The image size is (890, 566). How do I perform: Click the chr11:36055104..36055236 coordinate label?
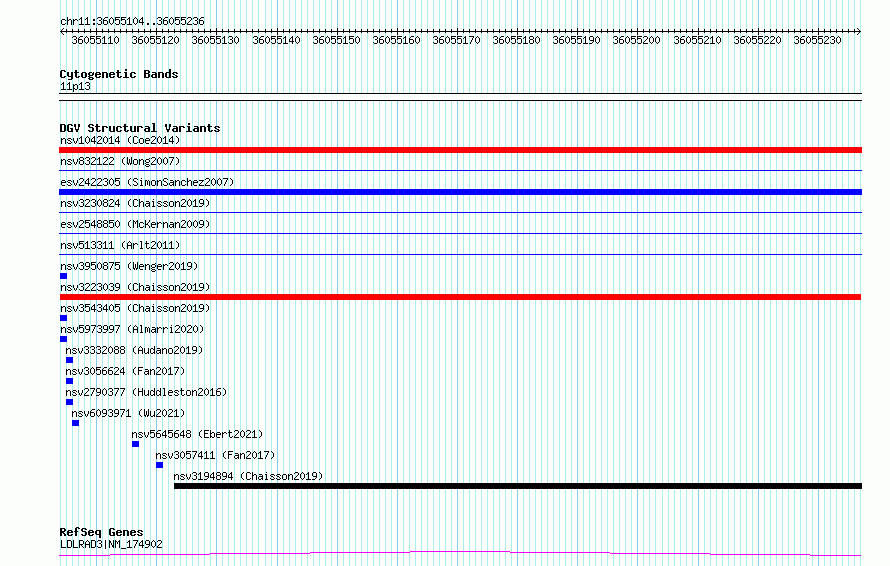[x=132, y=21]
